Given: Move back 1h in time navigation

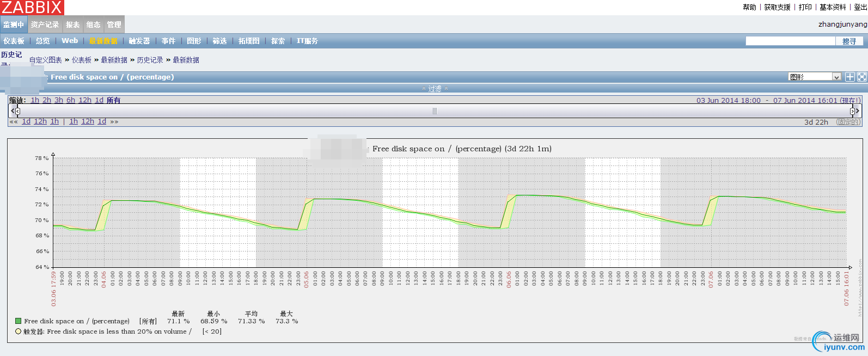Looking at the screenshot, I should pyautogui.click(x=54, y=121).
